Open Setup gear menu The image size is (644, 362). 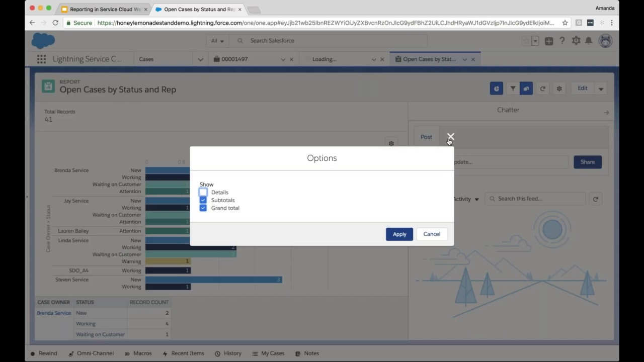[x=576, y=41]
